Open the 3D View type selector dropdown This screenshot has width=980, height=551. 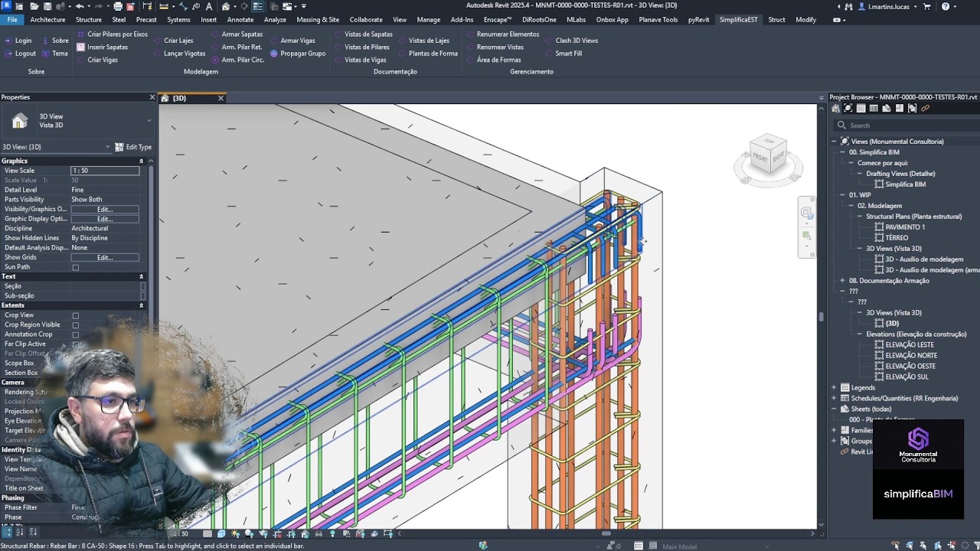(x=56, y=147)
